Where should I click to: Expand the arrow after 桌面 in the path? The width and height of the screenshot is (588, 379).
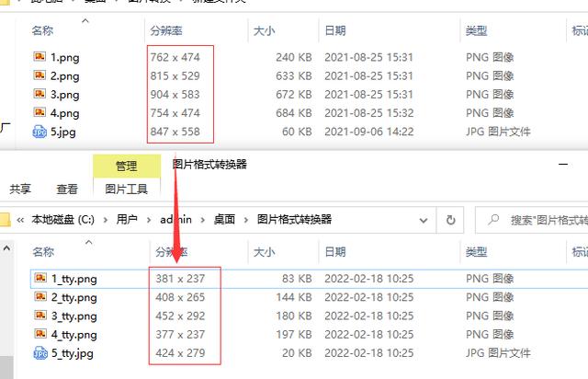click(246, 220)
